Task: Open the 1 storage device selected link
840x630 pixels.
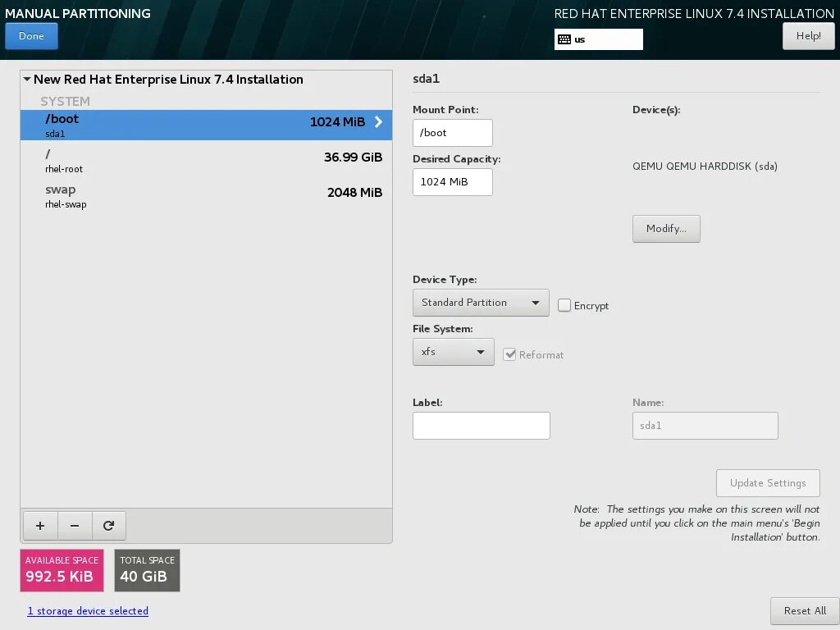Action: pos(88,610)
